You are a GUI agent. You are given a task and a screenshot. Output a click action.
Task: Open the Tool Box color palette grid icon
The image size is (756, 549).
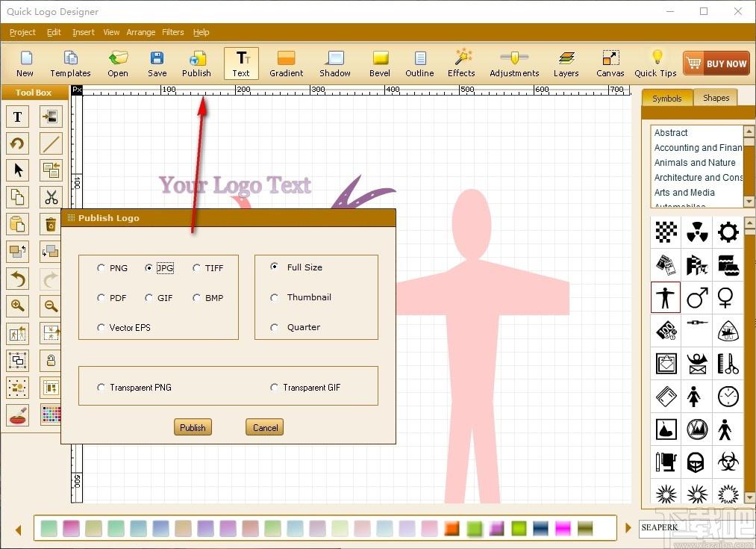tap(51, 415)
